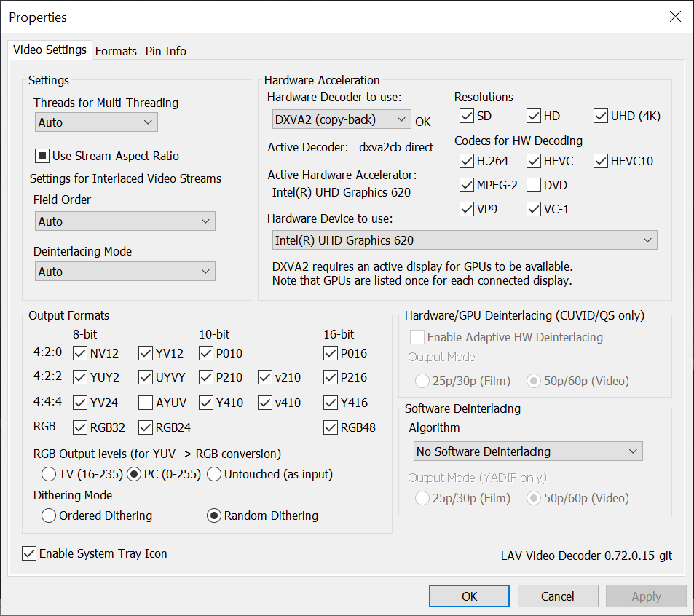Disable the UHD (4K) resolution checkbox

[601, 116]
